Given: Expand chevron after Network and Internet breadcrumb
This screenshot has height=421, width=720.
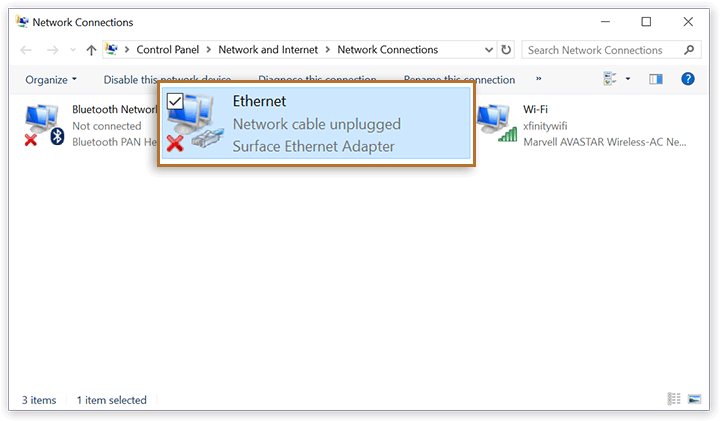Looking at the screenshot, I should [327, 50].
